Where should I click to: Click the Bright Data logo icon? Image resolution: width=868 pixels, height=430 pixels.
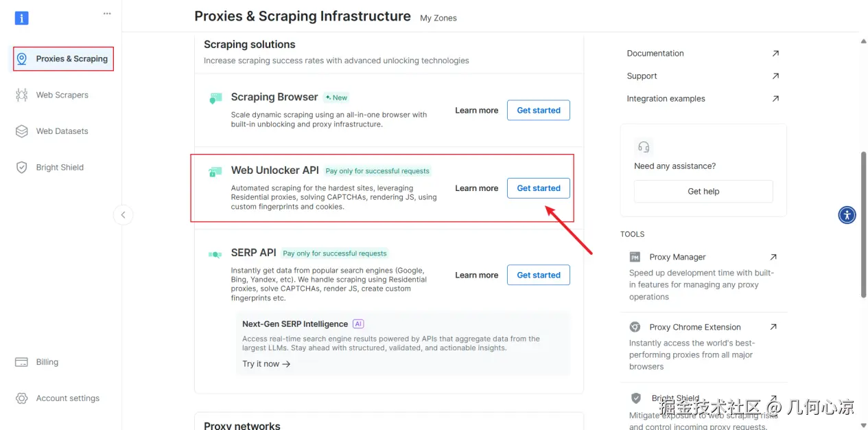21,18
